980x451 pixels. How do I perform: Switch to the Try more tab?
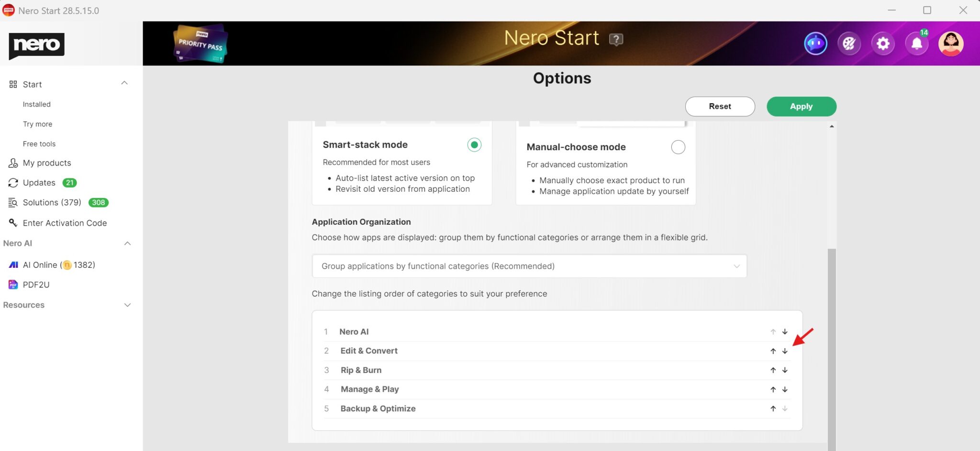[x=37, y=124]
